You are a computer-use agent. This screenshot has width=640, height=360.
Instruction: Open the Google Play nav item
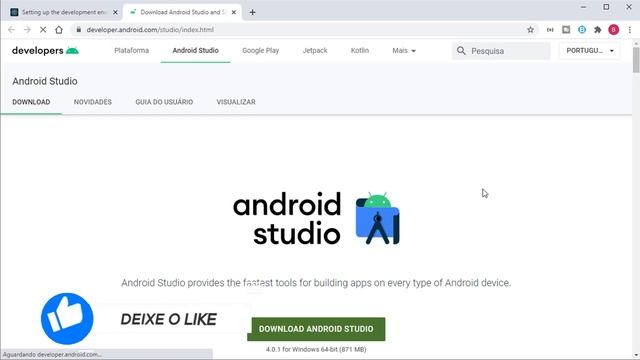(x=260, y=51)
